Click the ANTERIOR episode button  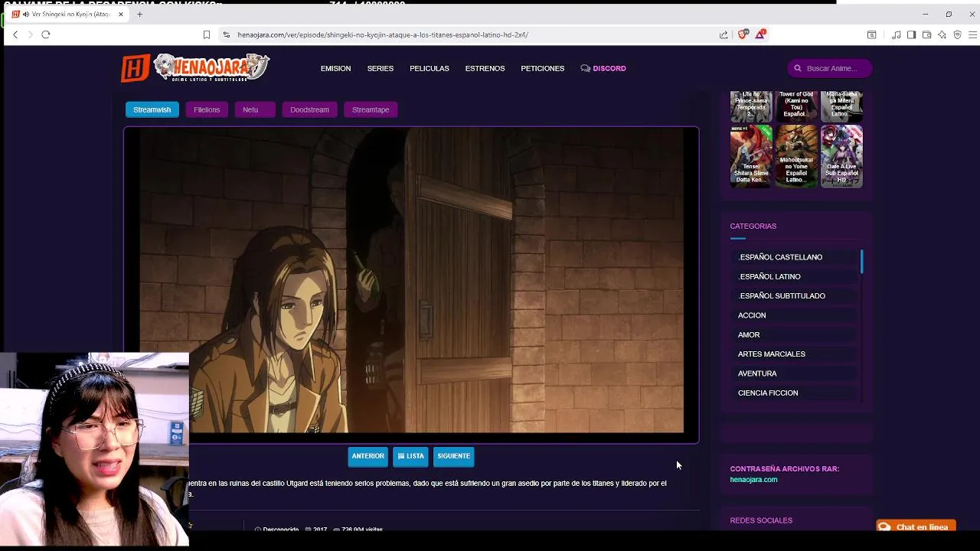pos(367,456)
